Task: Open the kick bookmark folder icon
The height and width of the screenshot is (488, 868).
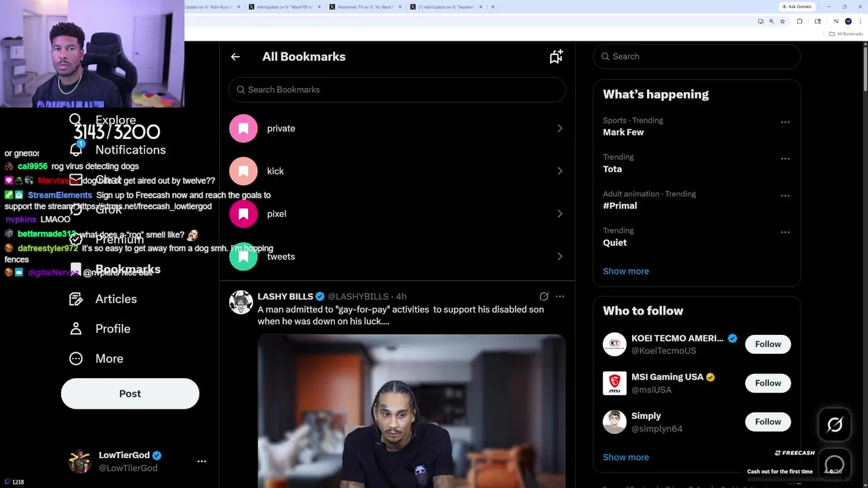Action: (243, 171)
